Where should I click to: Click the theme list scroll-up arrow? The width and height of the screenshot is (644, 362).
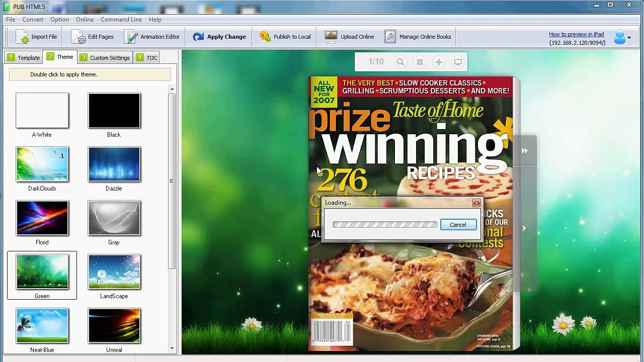172,89
